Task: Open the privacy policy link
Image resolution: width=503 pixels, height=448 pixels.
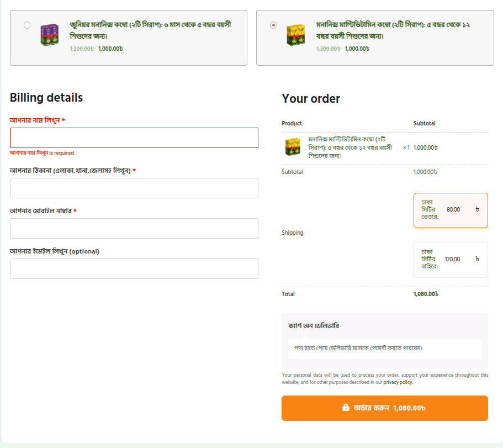Action: point(398,382)
